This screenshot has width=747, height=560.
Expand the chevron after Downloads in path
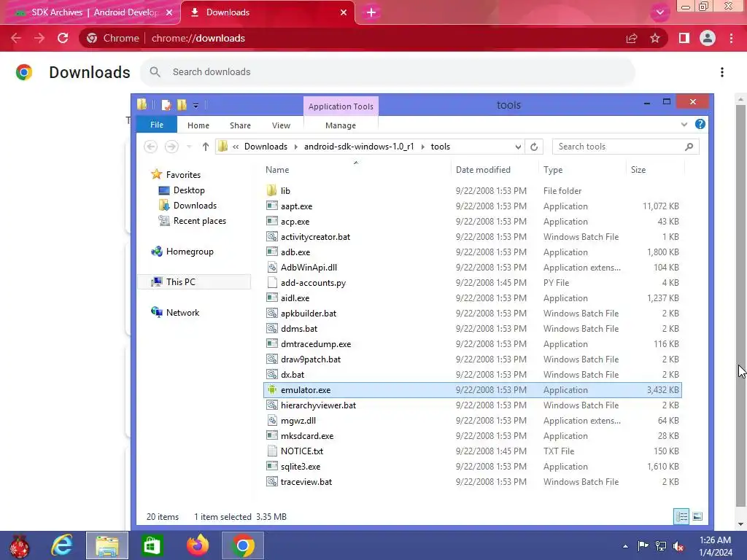(x=296, y=147)
